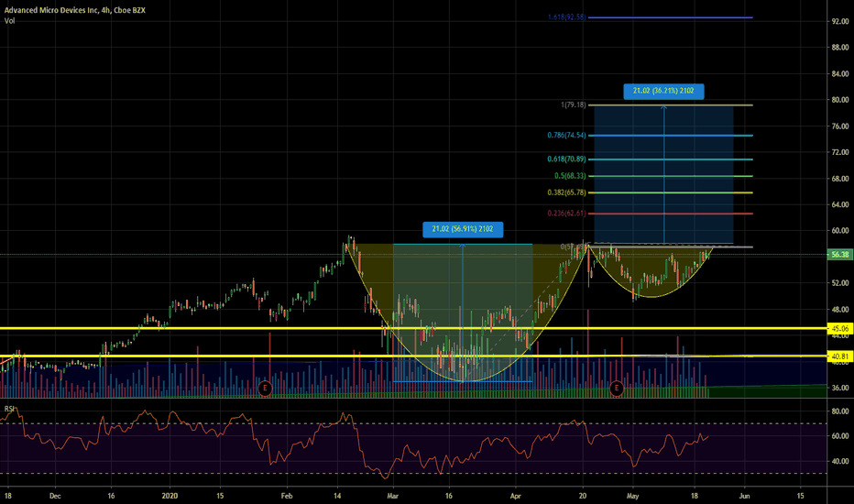Click the Mar label on time axis
This screenshot has height=504, width=854.
pyautogui.click(x=392, y=496)
